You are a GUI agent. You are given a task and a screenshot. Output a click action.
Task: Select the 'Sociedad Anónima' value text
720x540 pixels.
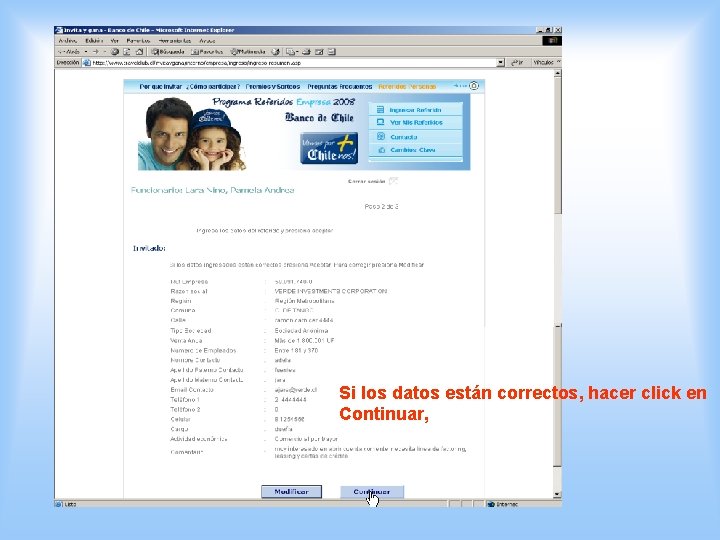click(301, 331)
